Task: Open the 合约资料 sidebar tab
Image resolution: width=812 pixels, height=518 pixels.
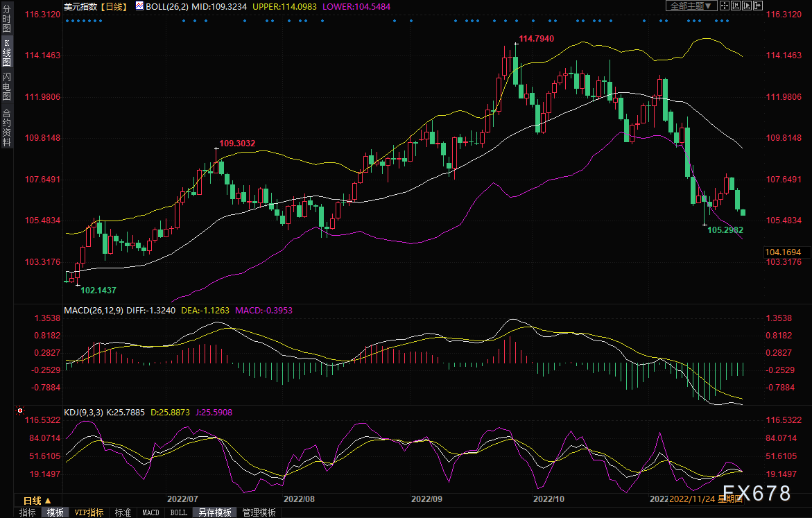Action: [7, 128]
